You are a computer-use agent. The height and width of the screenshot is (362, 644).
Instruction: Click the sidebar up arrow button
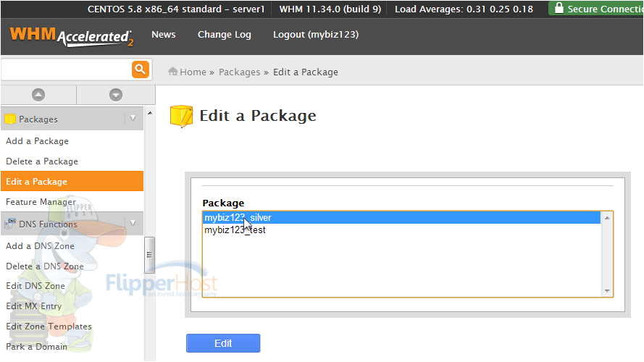point(38,95)
